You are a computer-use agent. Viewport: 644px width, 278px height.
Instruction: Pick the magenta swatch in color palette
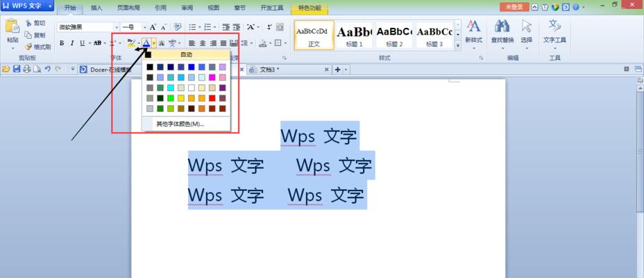212,77
